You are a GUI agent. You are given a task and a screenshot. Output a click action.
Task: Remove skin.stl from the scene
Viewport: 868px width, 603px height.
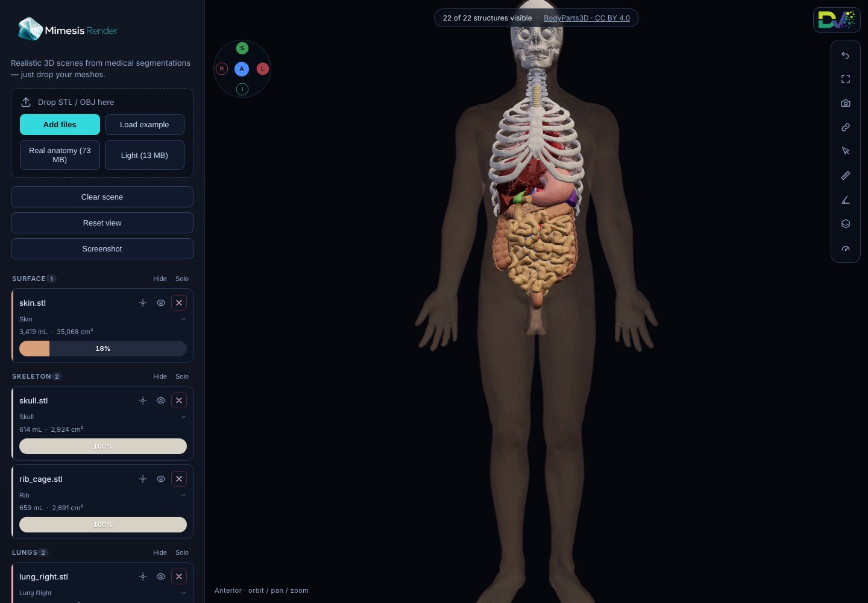[x=179, y=303]
